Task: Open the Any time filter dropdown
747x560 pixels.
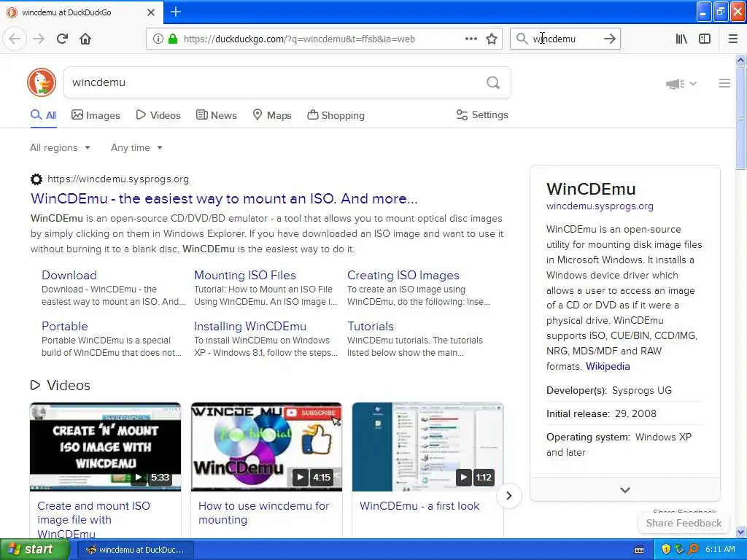Action: point(136,147)
